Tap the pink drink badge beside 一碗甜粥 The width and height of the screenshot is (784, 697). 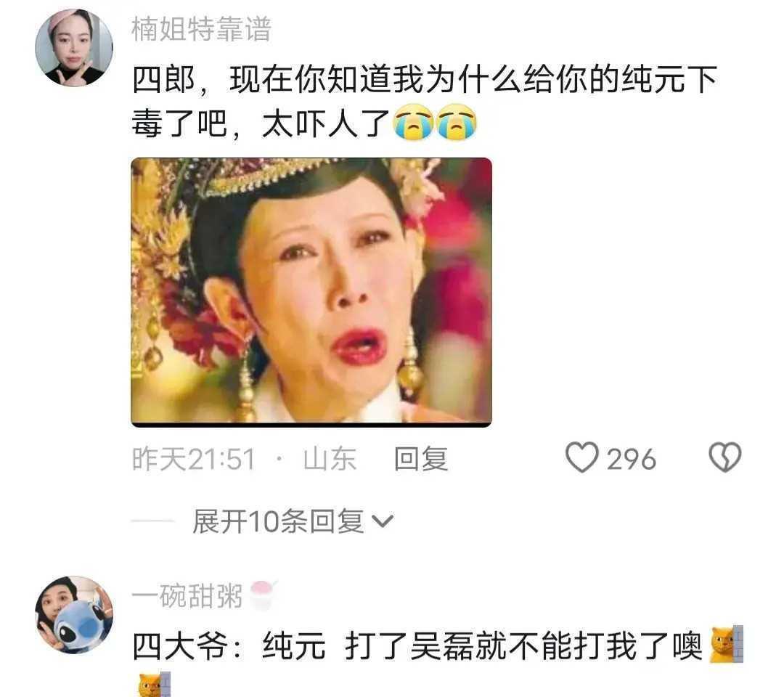[263, 595]
